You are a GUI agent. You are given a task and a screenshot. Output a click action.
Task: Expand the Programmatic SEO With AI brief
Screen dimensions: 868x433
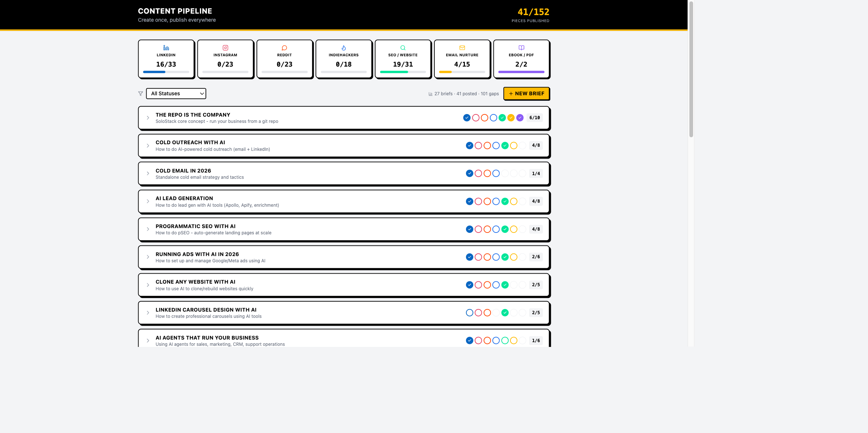tap(148, 229)
